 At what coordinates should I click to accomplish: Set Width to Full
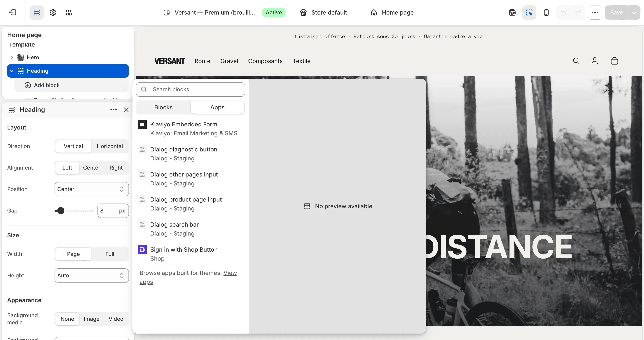click(x=110, y=254)
